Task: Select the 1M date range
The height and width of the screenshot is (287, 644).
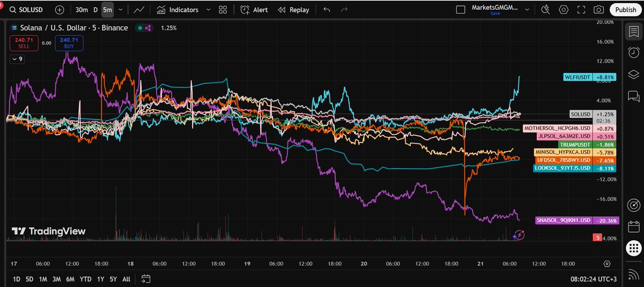Action: [43, 279]
